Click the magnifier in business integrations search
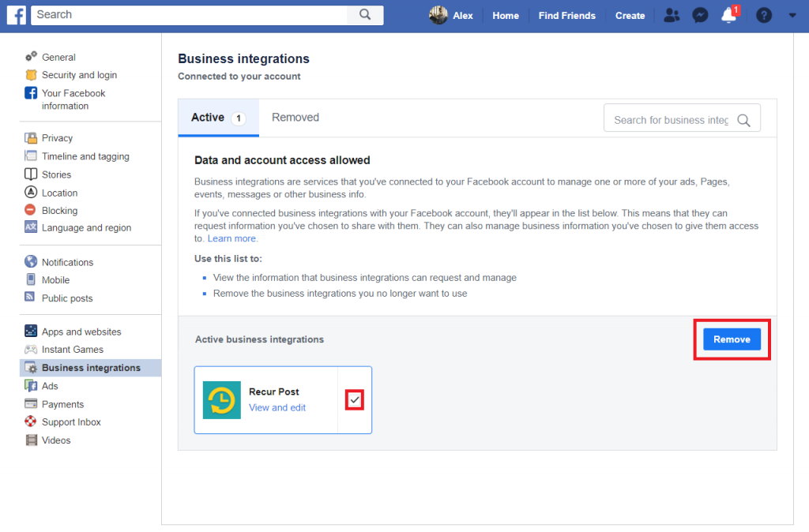This screenshot has height=532, width=809. click(x=743, y=120)
